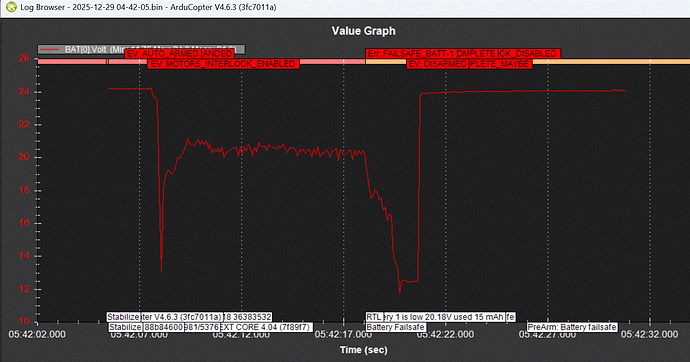
Task: Click the ANDED event label
Action: (x=217, y=54)
